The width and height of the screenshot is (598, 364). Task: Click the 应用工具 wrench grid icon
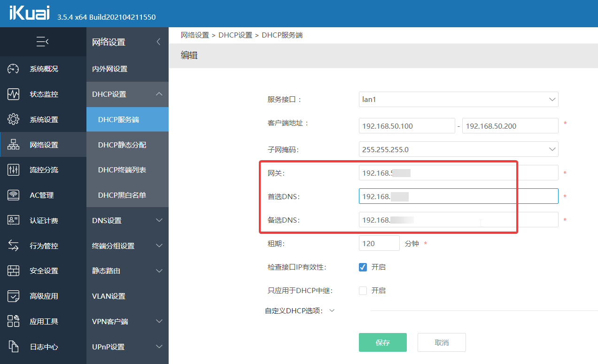coord(13,321)
